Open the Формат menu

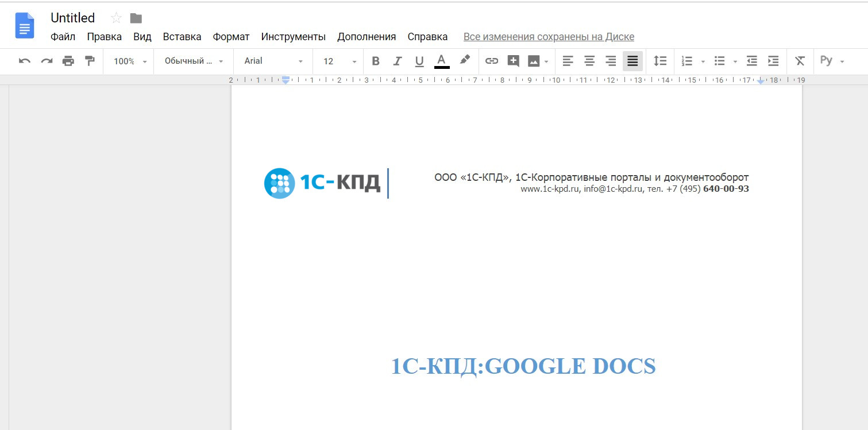[x=231, y=37]
